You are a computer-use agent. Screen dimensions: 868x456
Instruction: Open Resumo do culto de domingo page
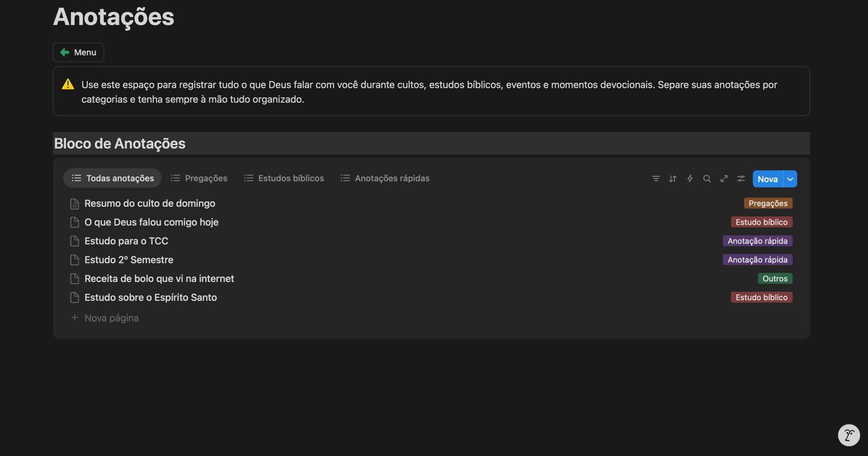pyautogui.click(x=150, y=204)
